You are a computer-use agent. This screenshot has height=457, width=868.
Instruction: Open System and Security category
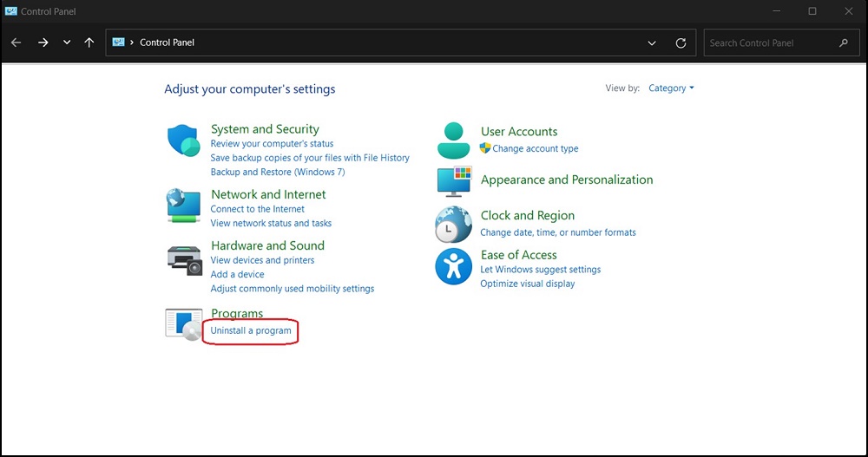(x=265, y=129)
